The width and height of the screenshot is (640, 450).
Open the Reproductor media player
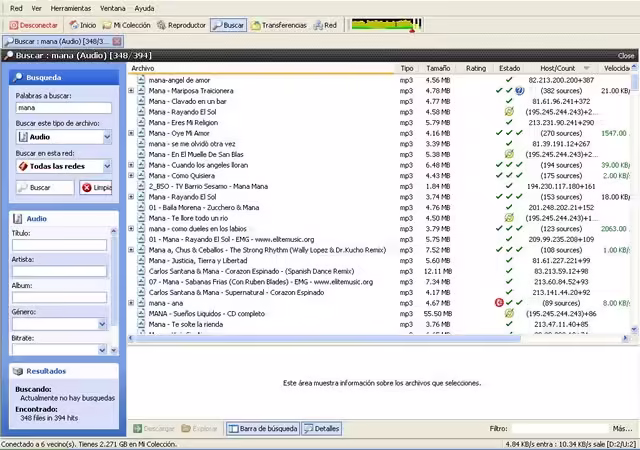182,25
